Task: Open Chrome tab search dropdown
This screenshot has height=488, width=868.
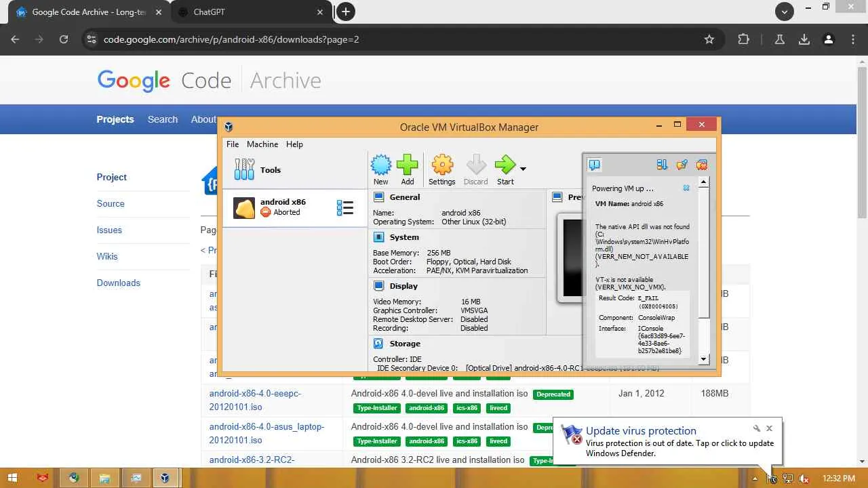Action: pos(785,12)
